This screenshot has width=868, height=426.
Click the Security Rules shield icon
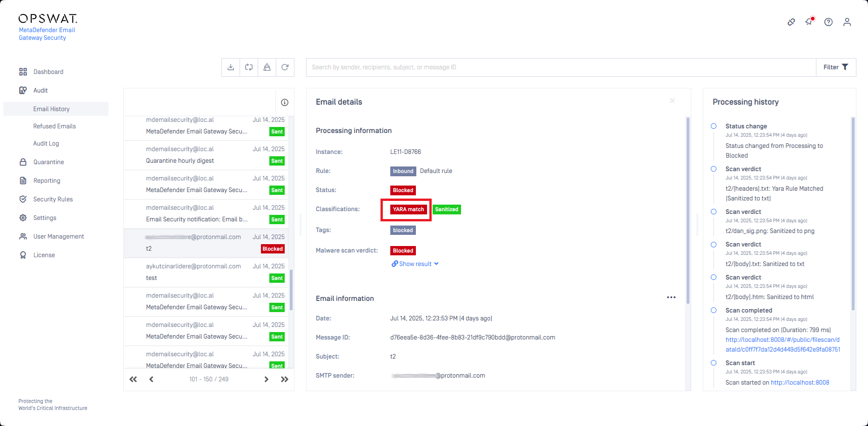coord(23,199)
